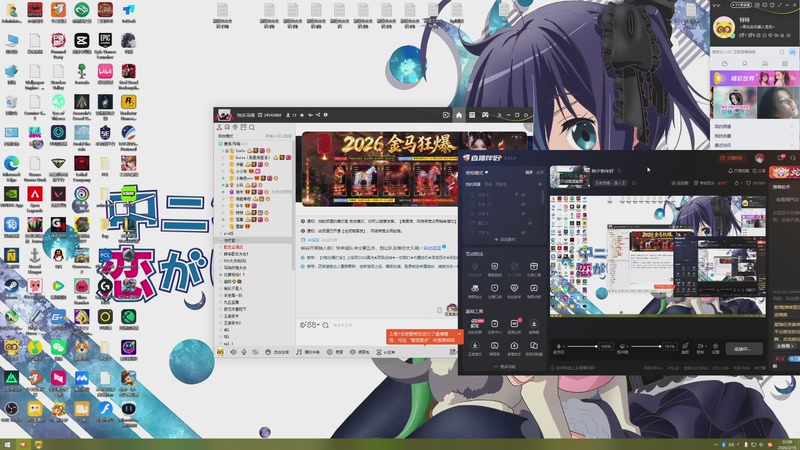This screenshot has width=800, height=450.
Task: Click the 添加素材 add source button
Action: tap(504, 239)
